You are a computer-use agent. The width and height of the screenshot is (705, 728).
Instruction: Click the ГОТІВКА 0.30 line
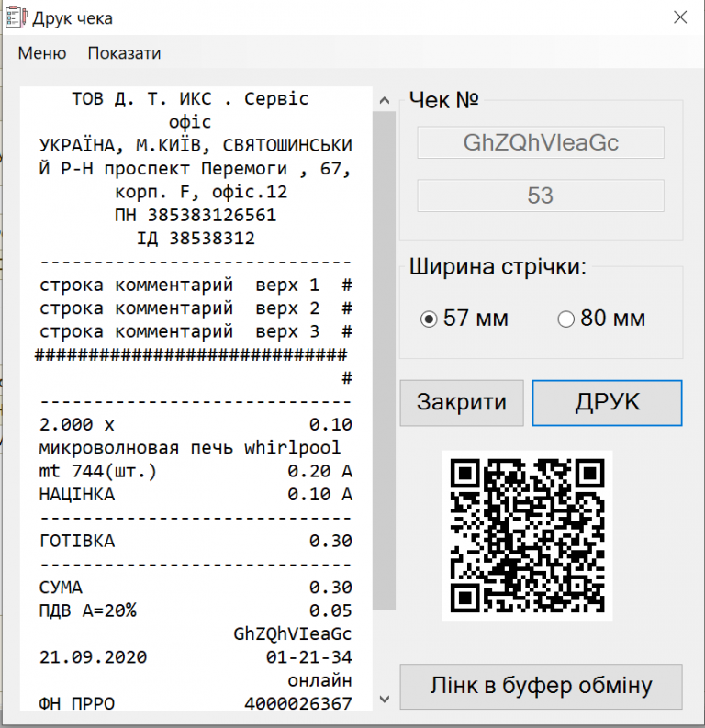coord(196,541)
